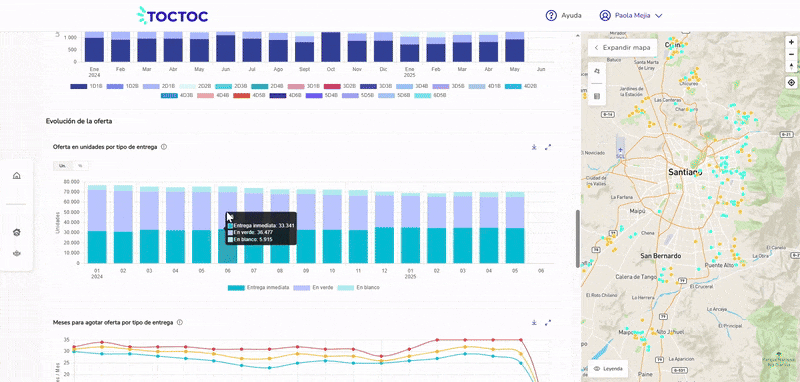
Task: Click info icon next to Meses para agotar oferta
Action: point(180,322)
